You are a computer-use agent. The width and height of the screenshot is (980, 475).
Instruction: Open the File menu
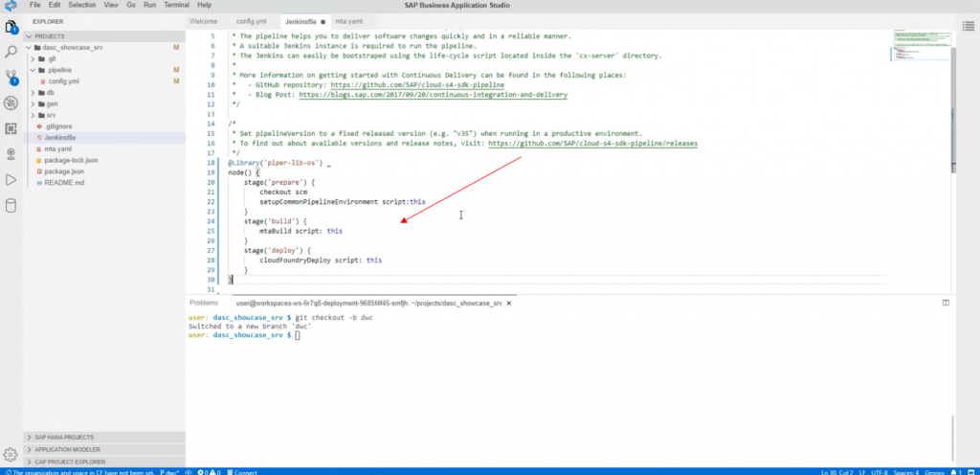[x=35, y=5]
